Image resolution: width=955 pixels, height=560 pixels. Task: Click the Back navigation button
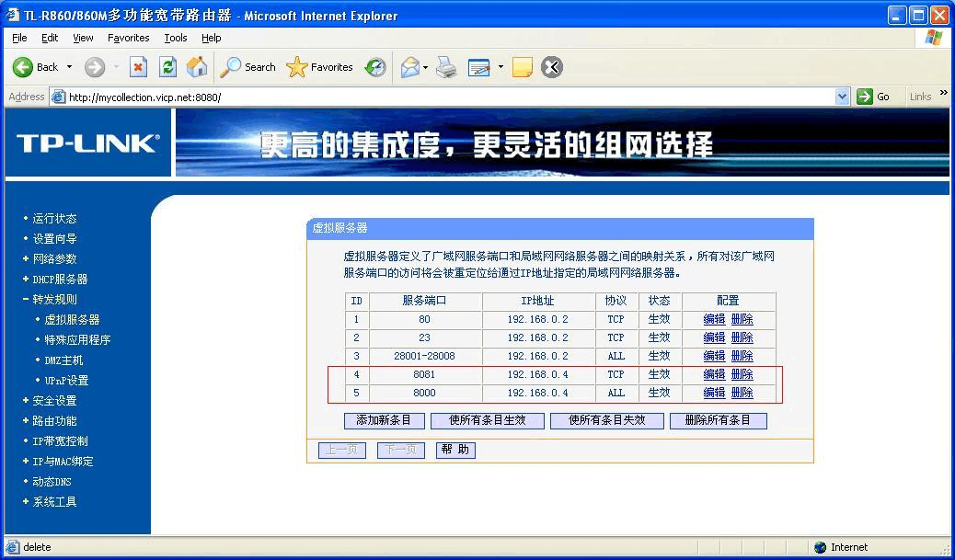click(36, 67)
